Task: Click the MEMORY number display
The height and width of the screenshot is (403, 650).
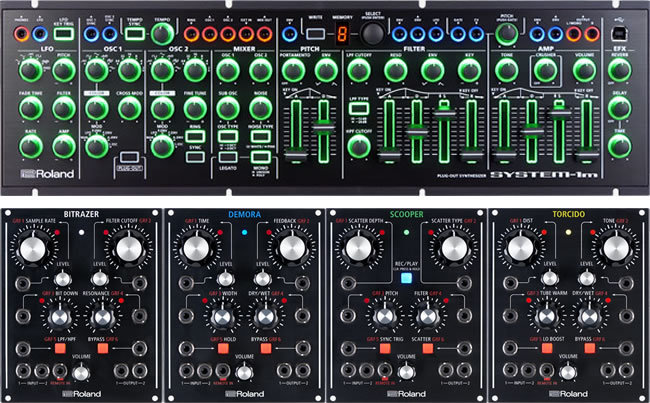Action: [343, 34]
